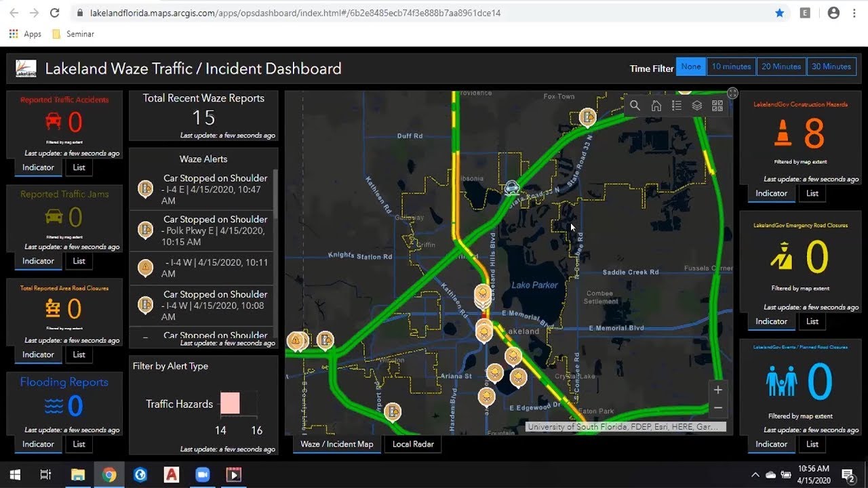Select Indicator tab under Area Road Closures
Screen dimensions: 868x488
tap(38, 354)
